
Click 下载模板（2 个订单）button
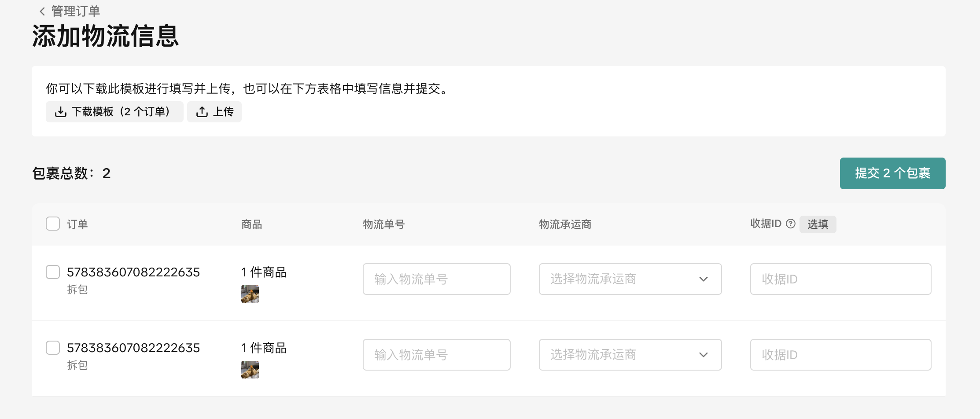pyautogui.click(x=120, y=112)
